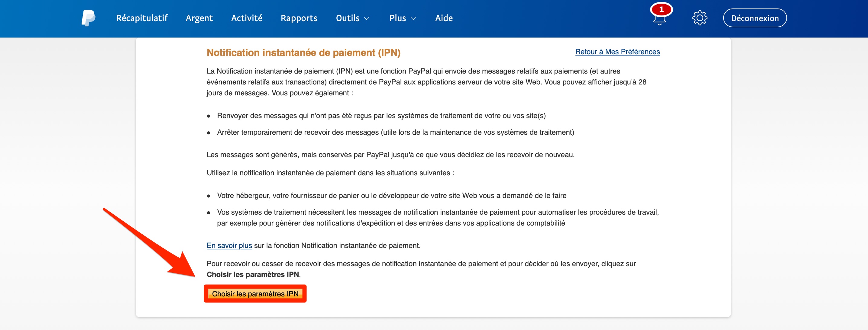Click the chevron arrow next to Outils
The image size is (868, 330).
pos(367,18)
